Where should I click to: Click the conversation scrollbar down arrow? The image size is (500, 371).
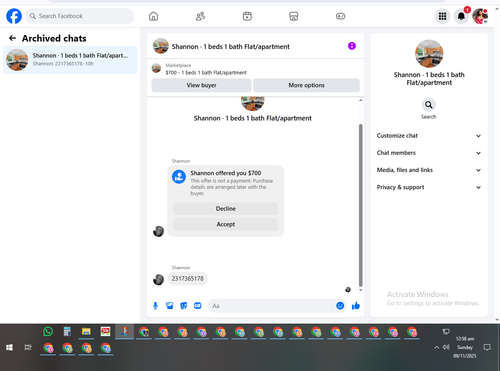(x=360, y=290)
